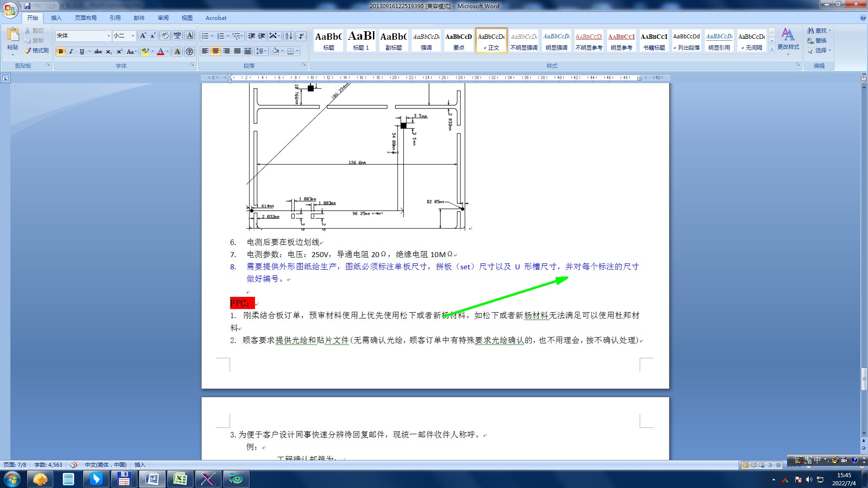Switch to the 页面布局 ribbon tab
Image resolution: width=868 pixels, height=488 pixels.
pos(85,18)
